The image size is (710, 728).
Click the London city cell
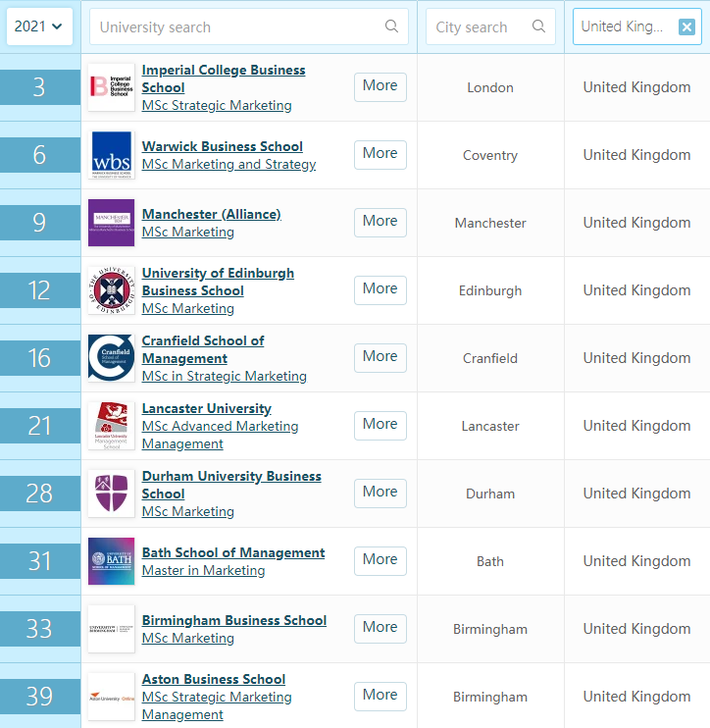(x=490, y=87)
